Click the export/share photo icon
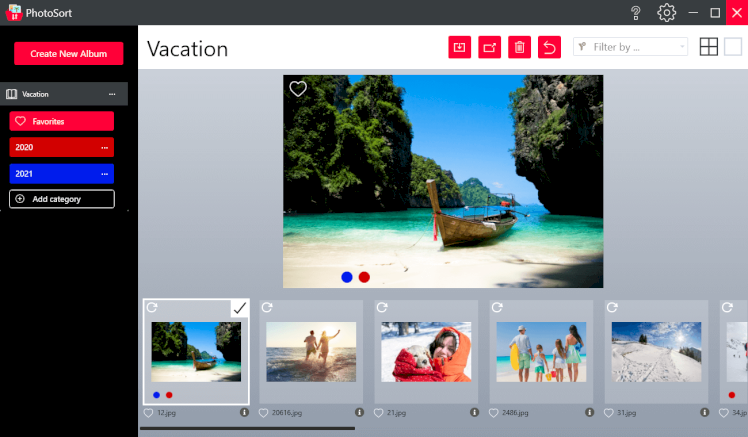The image size is (748, 437). pos(489,47)
